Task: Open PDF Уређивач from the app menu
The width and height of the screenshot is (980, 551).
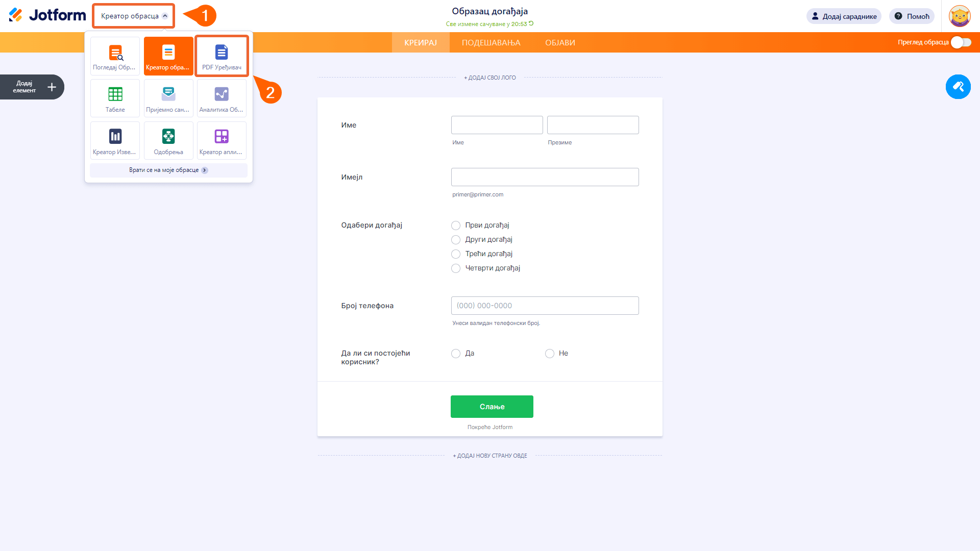Action: [222, 56]
